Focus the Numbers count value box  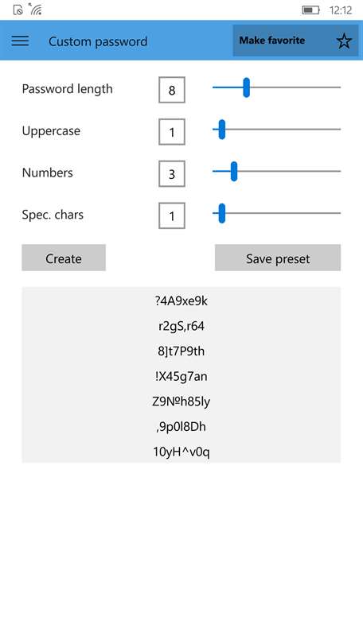(x=172, y=174)
